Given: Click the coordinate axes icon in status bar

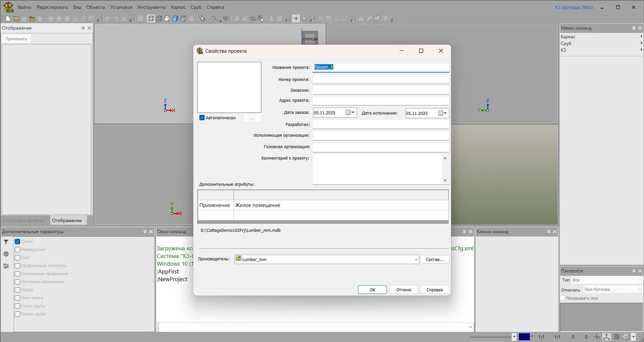Looking at the screenshot, I should [x=606, y=337].
